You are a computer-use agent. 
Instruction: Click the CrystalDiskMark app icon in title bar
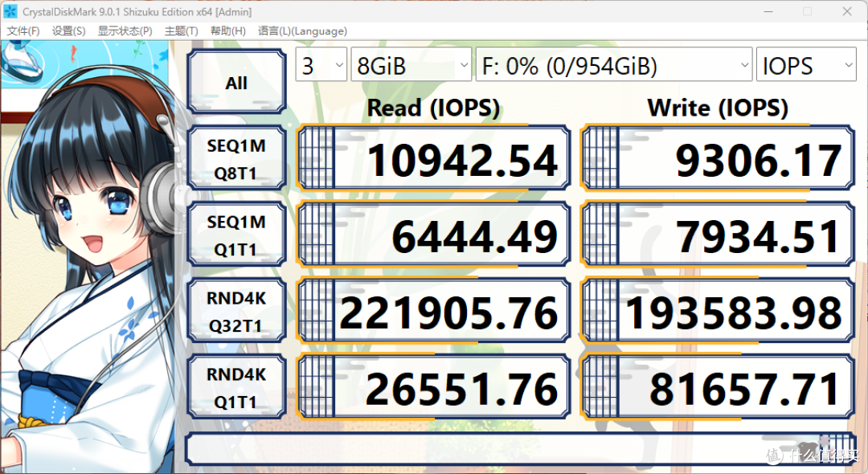point(10,11)
